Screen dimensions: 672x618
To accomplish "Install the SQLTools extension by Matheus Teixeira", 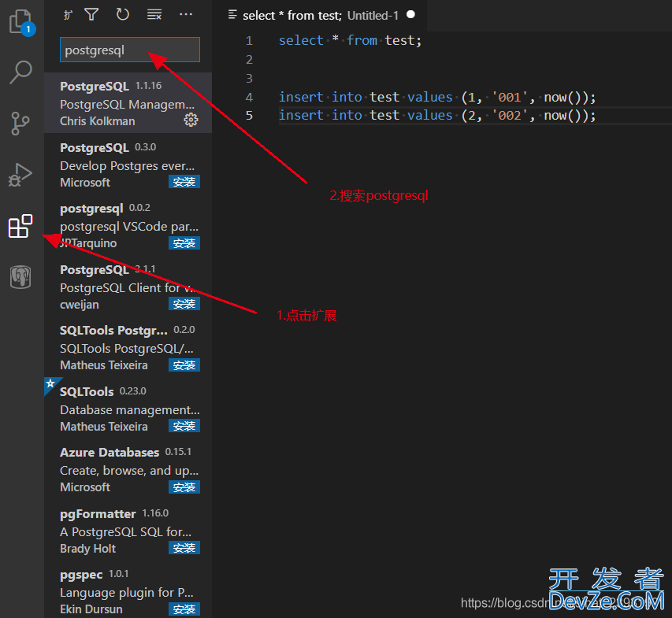I will click(x=184, y=426).
